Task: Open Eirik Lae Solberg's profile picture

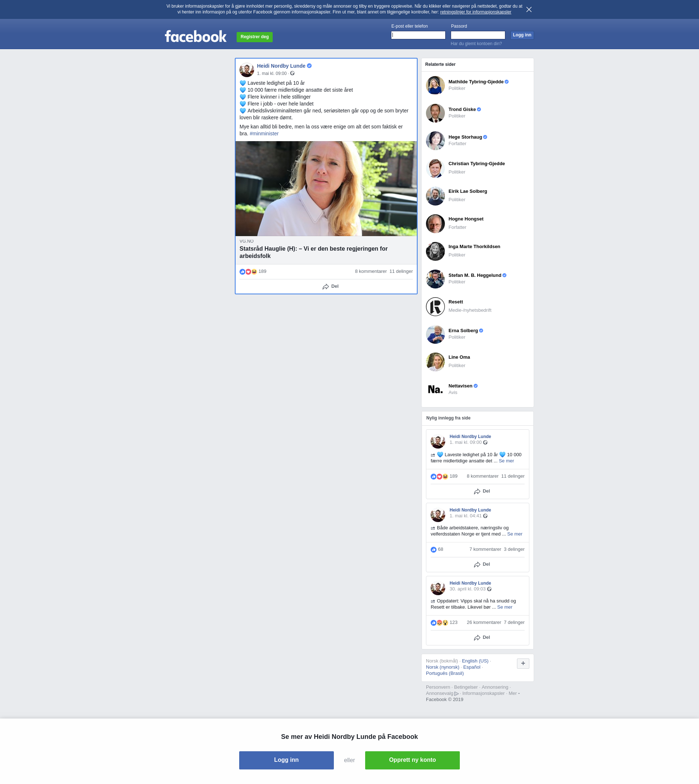Action: 435,196
